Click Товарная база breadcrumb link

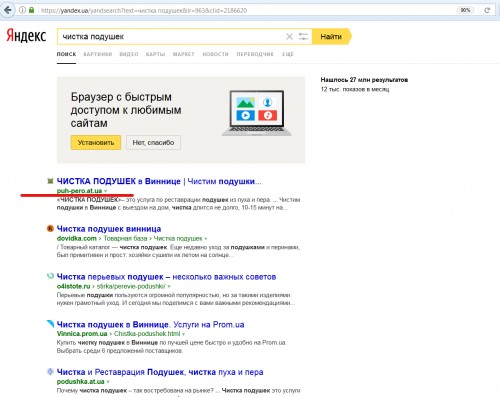click(x=125, y=238)
